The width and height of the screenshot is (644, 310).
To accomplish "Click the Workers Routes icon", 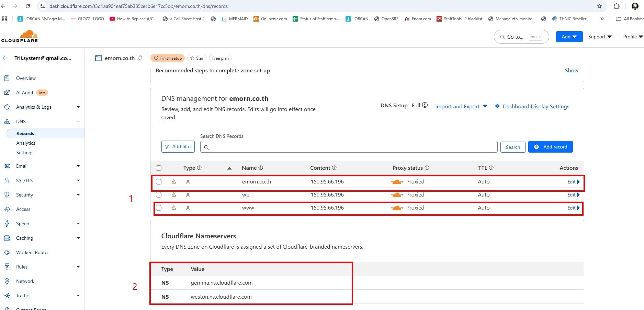I will (7, 252).
